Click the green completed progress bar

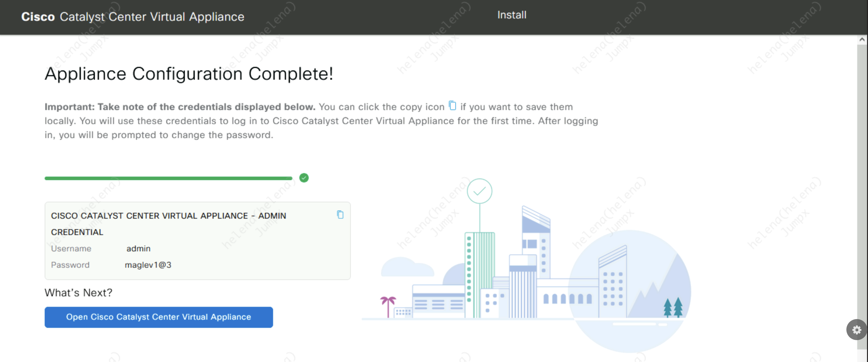[168, 178]
